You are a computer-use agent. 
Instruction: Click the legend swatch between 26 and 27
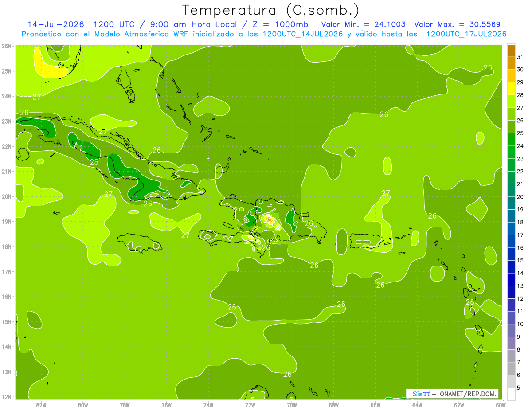(511, 114)
